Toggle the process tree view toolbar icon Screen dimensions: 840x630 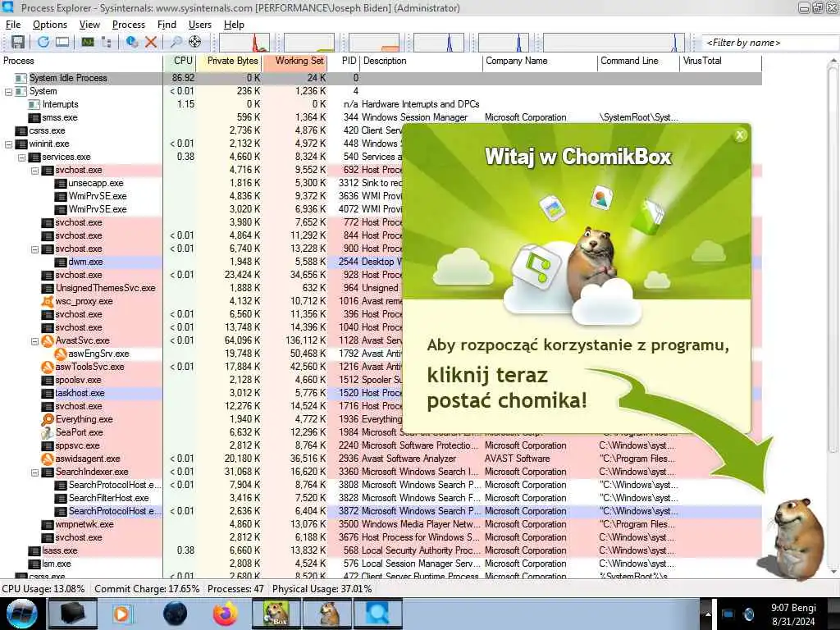click(106, 42)
